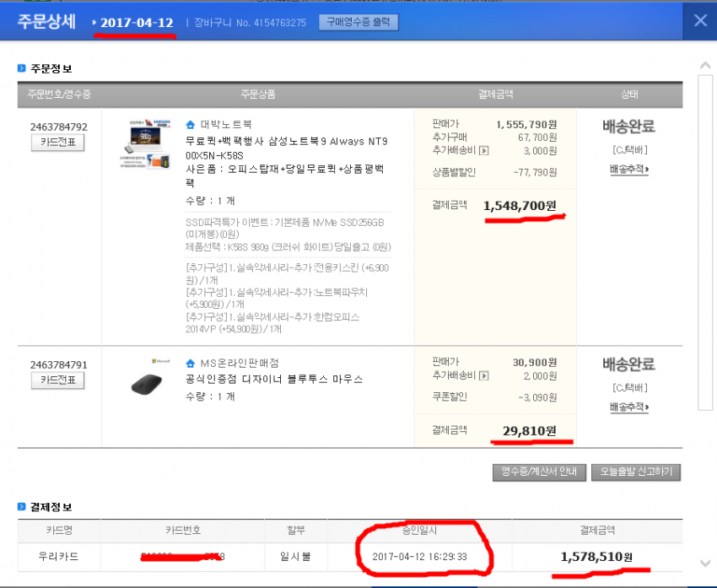
Task: Click the 상품별할인 -77,790원 row
Action: (x=494, y=172)
